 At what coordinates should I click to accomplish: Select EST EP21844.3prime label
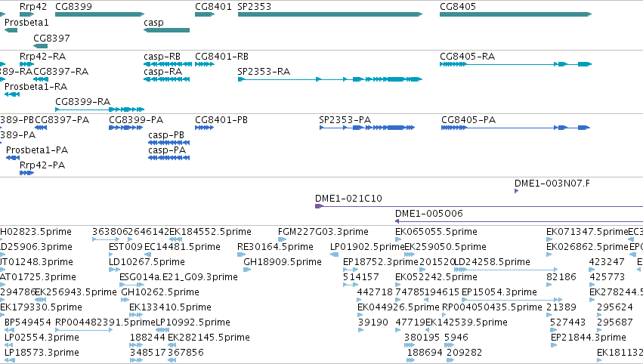(589, 338)
